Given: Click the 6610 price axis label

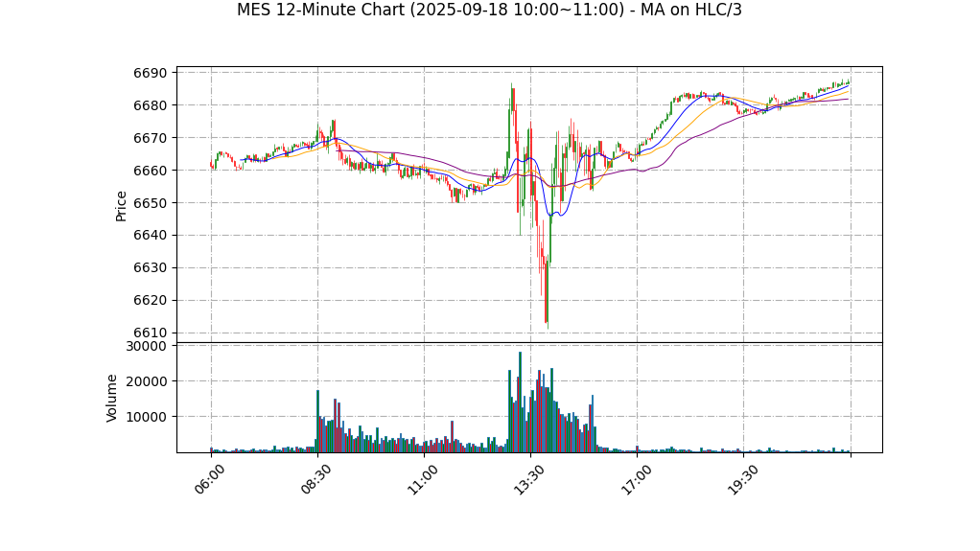Looking at the screenshot, I should (x=151, y=333).
